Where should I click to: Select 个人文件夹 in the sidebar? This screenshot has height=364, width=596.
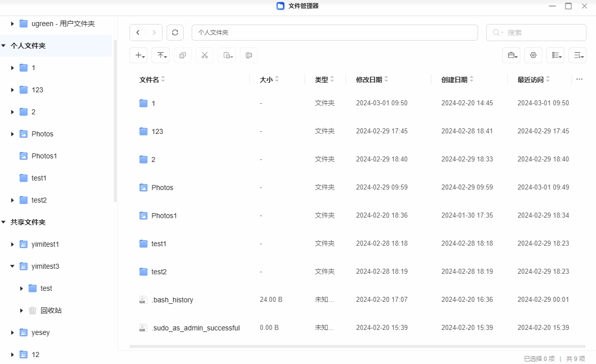(x=56, y=46)
